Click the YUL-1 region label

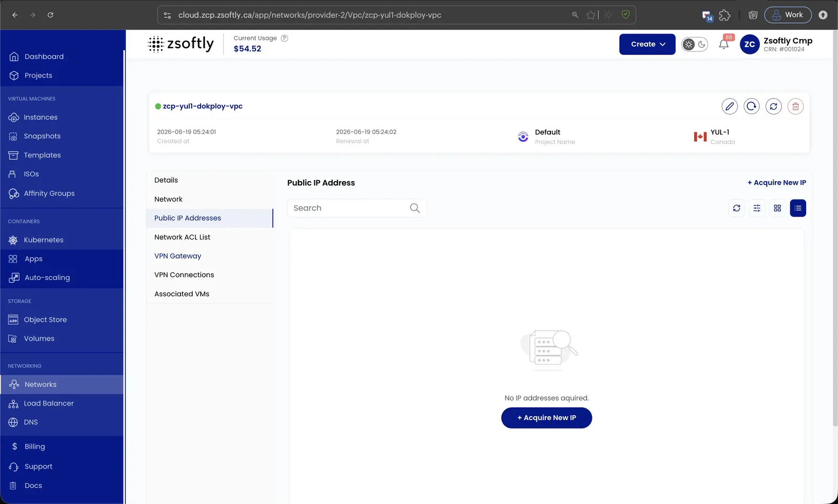(720, 132)
